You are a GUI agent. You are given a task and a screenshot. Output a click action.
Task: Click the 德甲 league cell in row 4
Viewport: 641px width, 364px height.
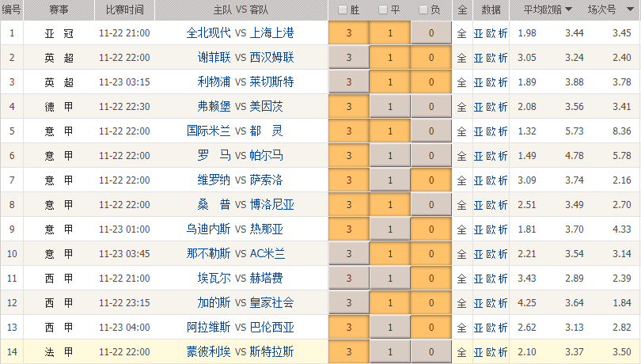coord(59,107)
